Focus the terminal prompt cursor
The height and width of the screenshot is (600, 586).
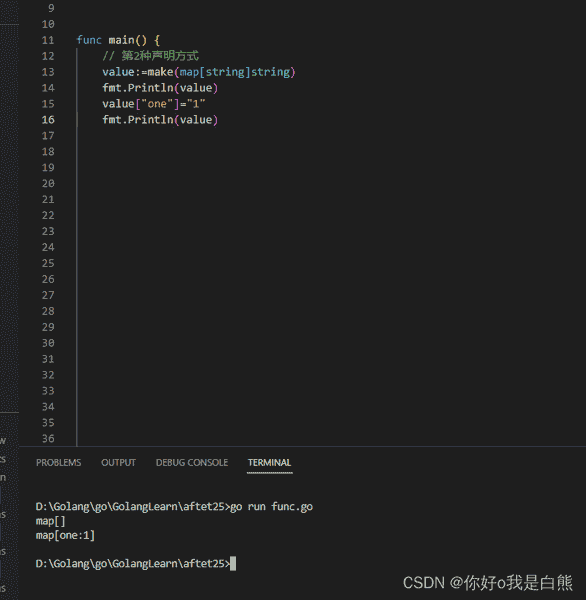tap(233, 564)
